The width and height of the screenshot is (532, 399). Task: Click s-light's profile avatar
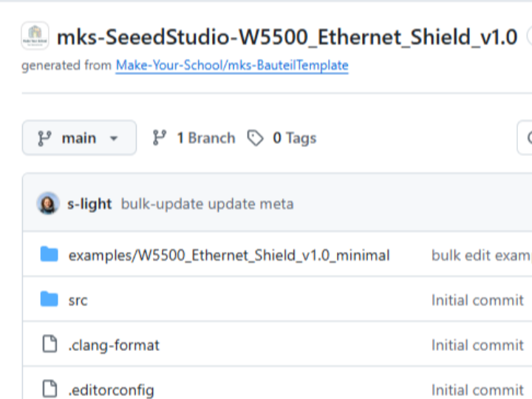(48, 204)
